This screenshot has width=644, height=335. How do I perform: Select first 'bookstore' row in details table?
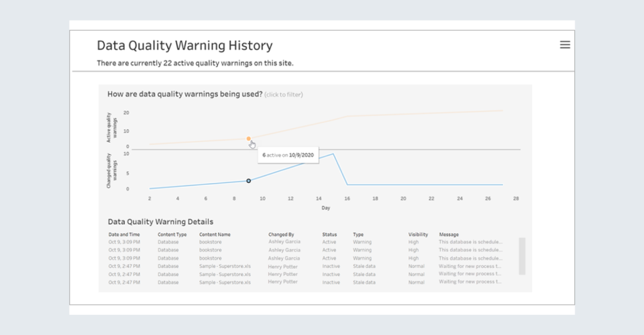[x=210, y=242]
